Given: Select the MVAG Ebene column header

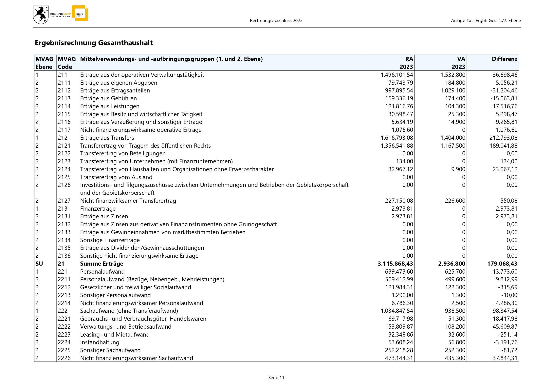Looking at the screenshot, I should [44, 63].
